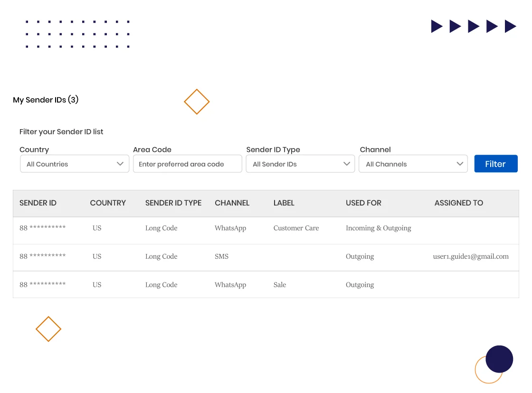Click the ASSIGNED TO column header
Screen dimensions: 532x393
[x=458, y=203]
